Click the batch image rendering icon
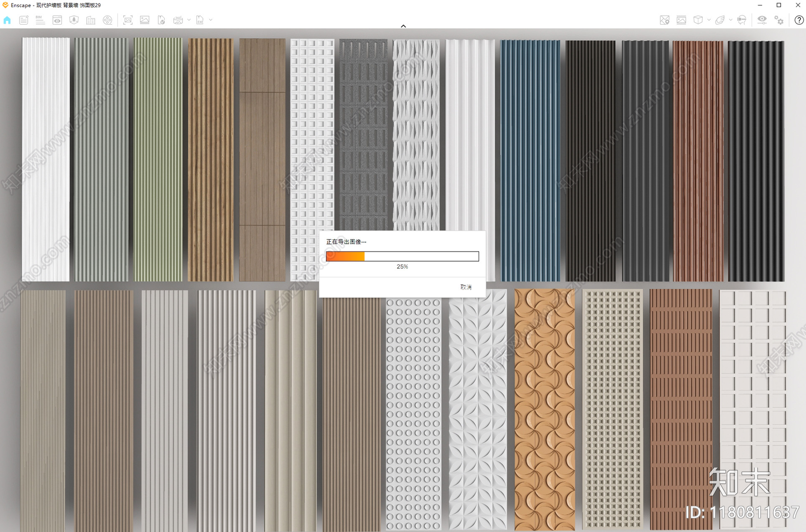The width and height of the screenshot is (806, 532). [145, 20]
